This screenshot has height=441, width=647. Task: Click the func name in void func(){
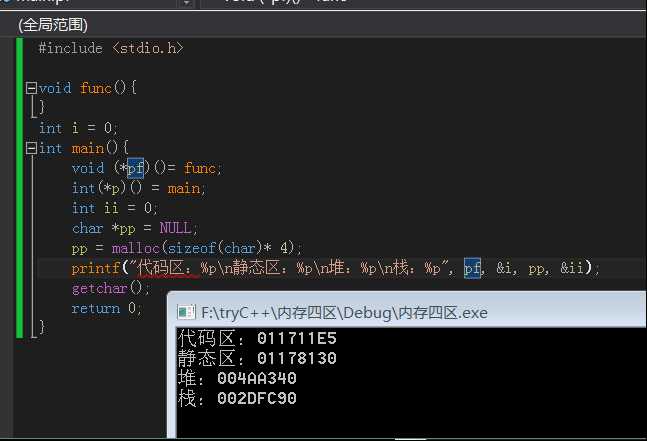96,88
